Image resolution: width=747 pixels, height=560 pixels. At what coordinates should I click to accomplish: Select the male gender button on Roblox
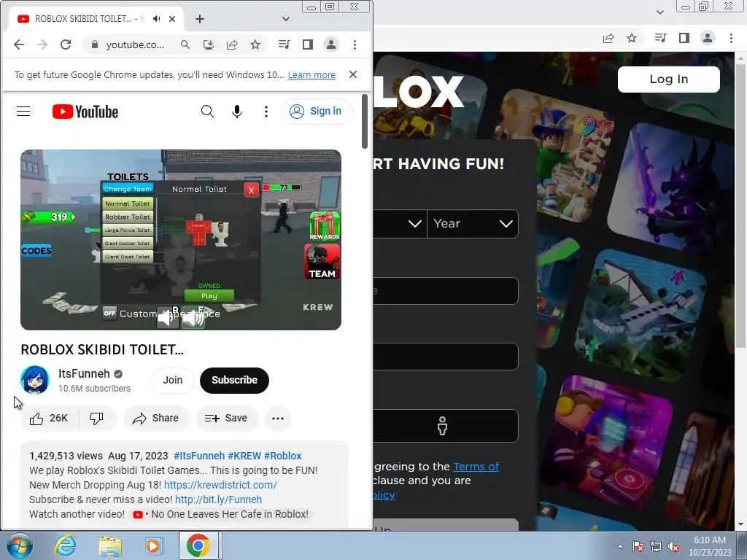443,426
